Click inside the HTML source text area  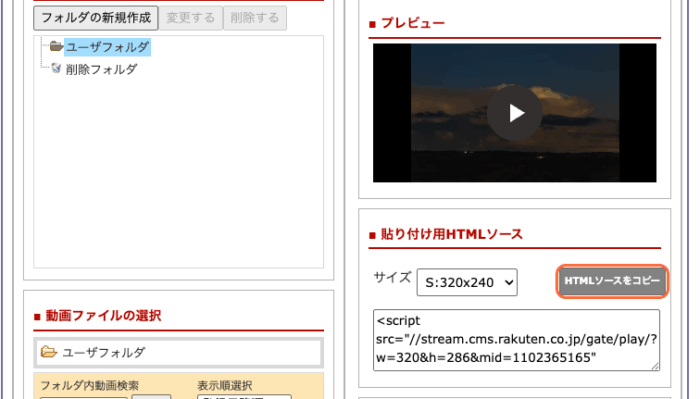pyautogui.click(x=517, y=340)
